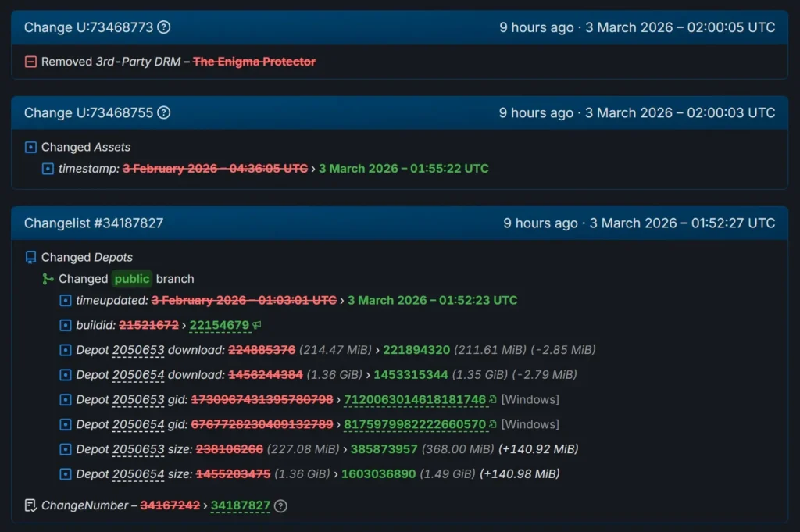Open help tooltip for Change U:73468755

162,112
